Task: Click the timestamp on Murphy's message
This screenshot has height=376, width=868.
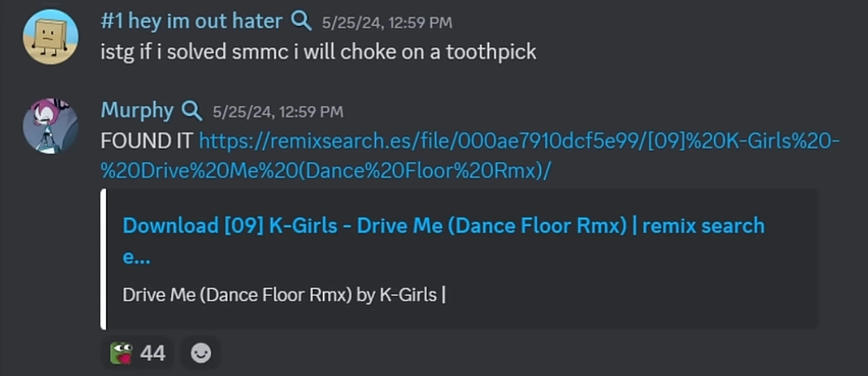Action: pos(278,112)
